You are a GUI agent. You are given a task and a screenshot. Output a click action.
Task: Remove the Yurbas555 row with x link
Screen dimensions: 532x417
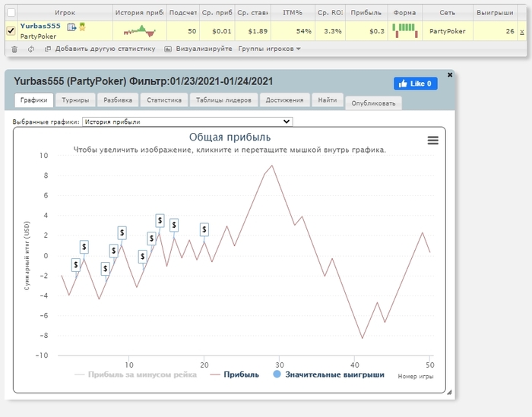click(x=522, y=32)
